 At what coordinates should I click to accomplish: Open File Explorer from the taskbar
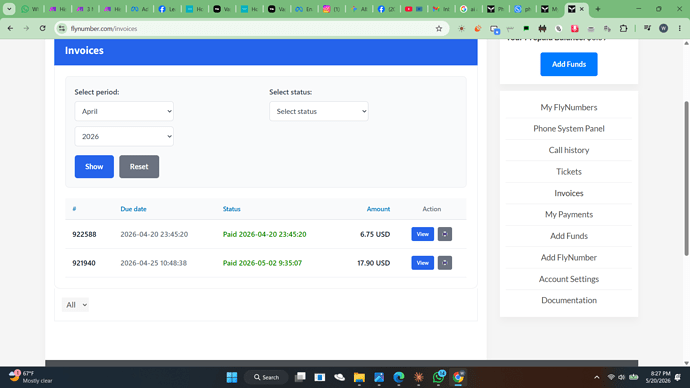click(x=359, y=377)
